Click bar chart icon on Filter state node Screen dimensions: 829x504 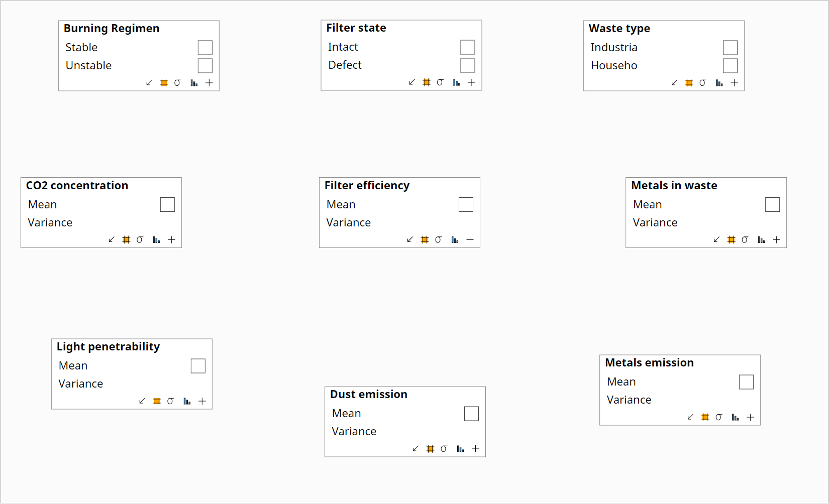tap(456, 82)
